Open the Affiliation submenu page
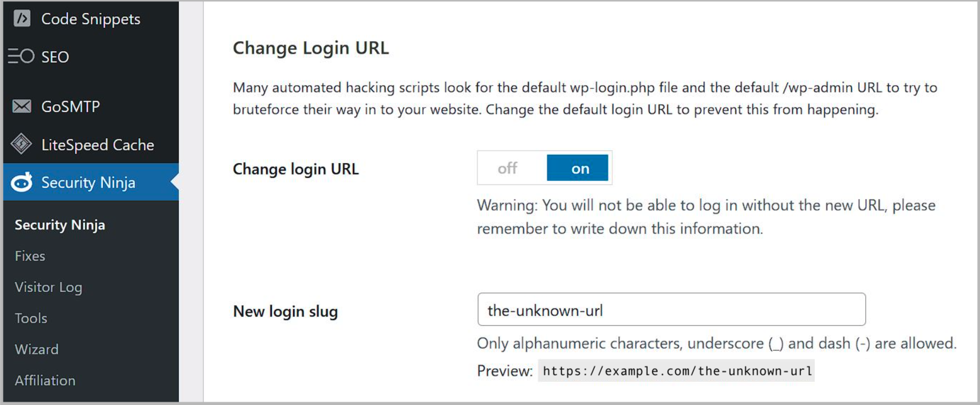Viewport: 980px width, 405px height. (45, 380)
